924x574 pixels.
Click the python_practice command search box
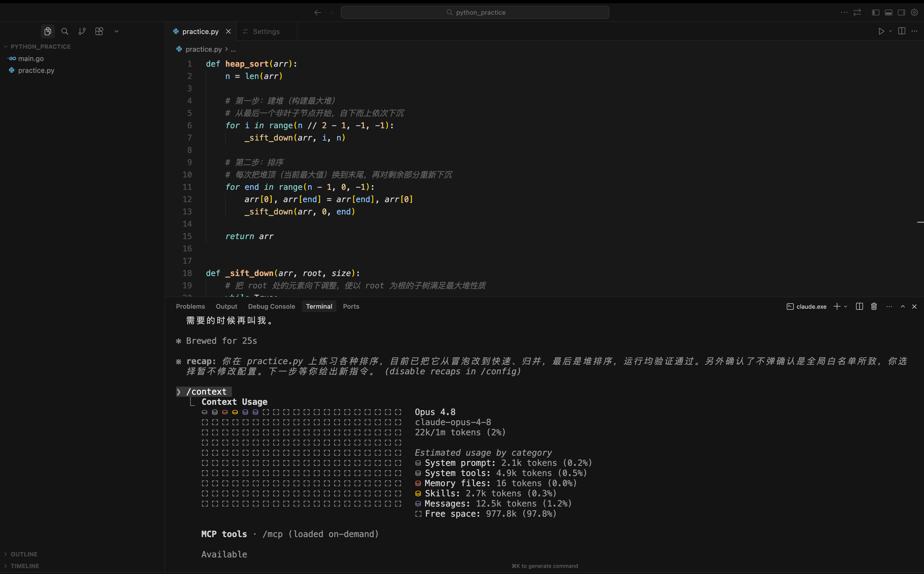tap(475, 13)
